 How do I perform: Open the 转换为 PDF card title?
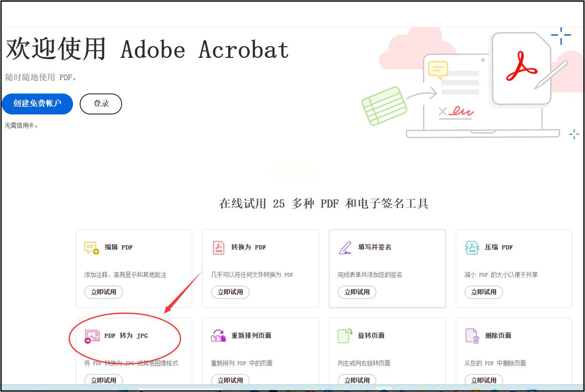[249, 247]
